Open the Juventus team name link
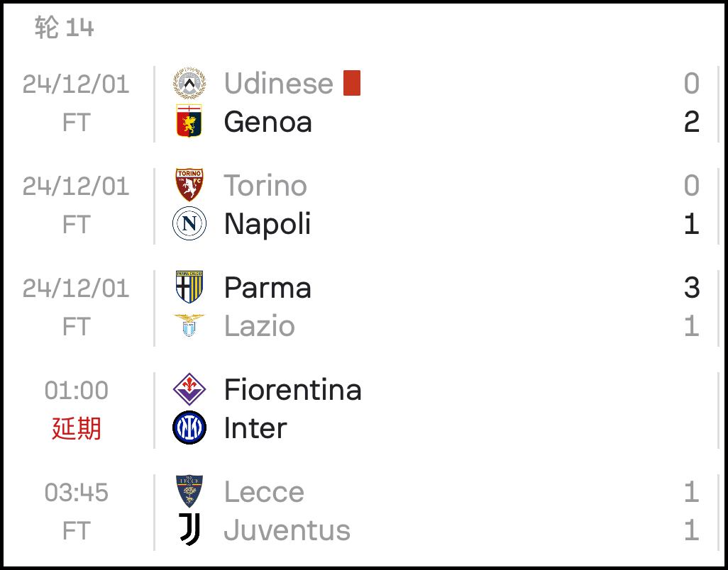The image size is (728, 570). (287, 530)
